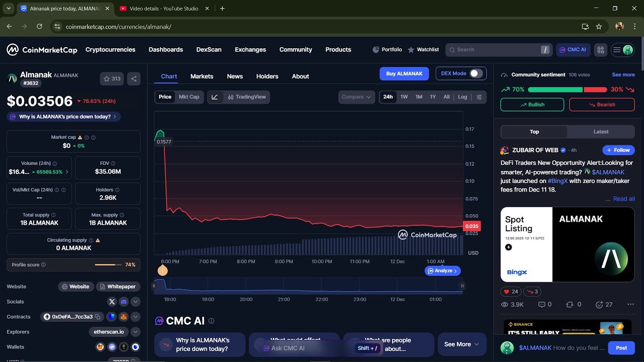
Task: Open the Compare dropdown
Action: tap(357, 97)
